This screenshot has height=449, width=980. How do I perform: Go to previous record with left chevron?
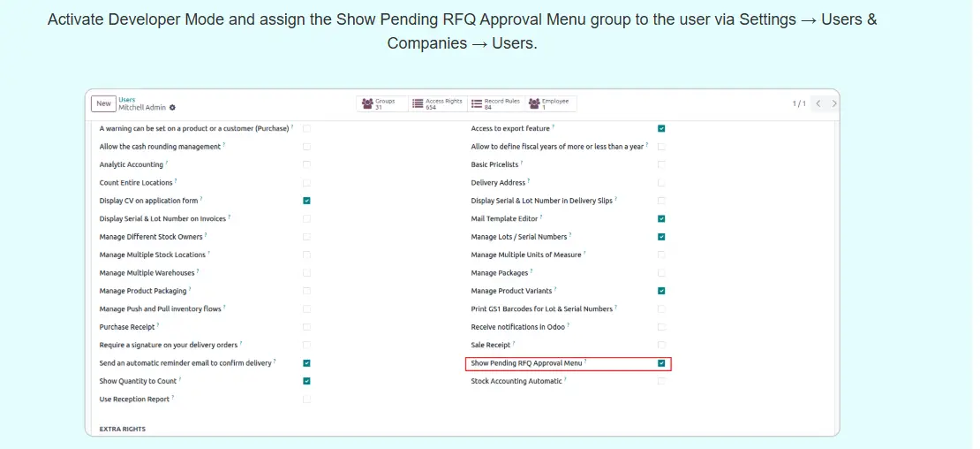coord(818,103)
